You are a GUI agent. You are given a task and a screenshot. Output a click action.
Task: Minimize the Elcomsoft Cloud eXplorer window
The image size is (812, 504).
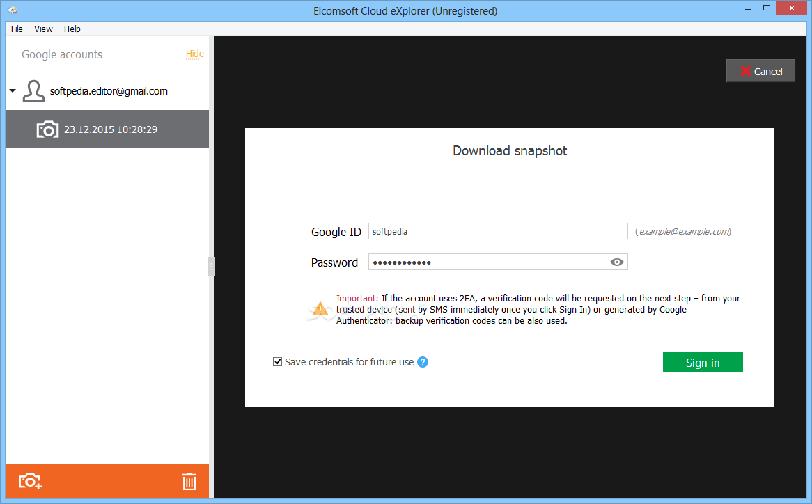point(748,8)
